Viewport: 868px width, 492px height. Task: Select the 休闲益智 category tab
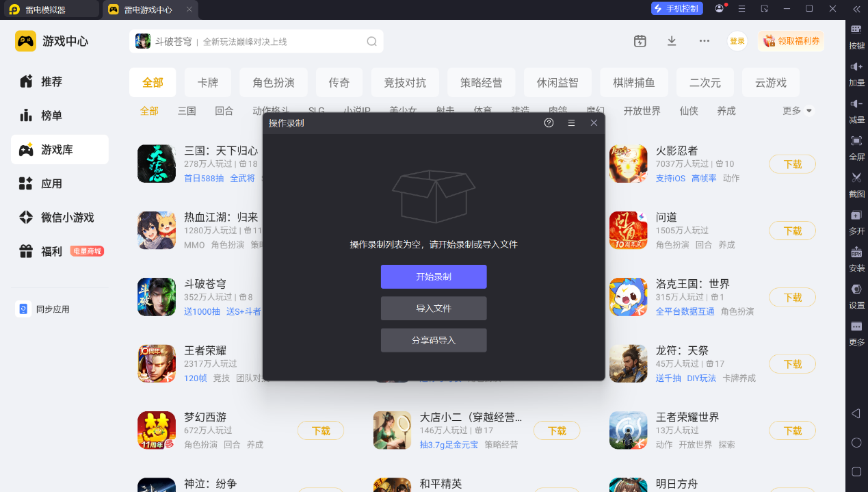(557, 82)
